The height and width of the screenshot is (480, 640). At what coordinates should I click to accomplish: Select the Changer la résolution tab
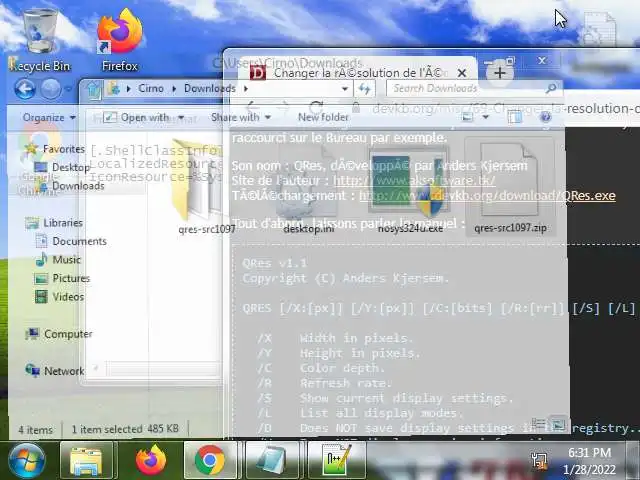pyautogui.click(x=357, y=73)
